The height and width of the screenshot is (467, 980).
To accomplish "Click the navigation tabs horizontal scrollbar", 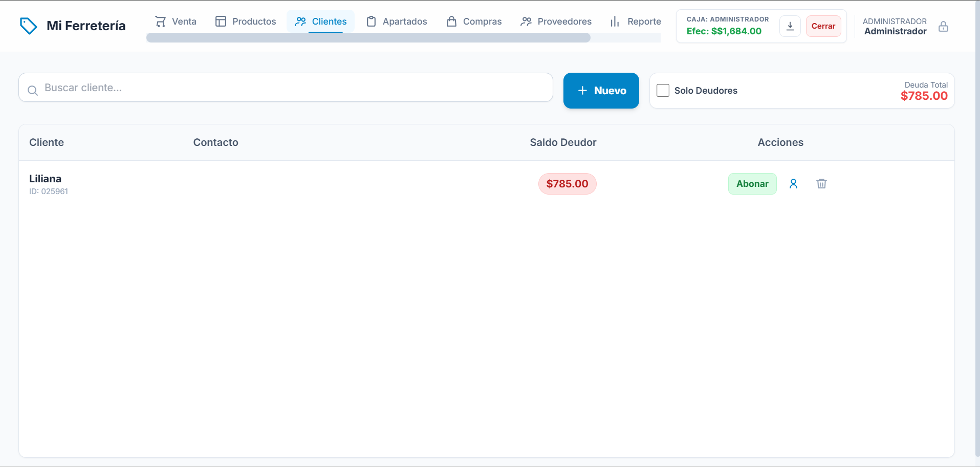I will [368, 37].
